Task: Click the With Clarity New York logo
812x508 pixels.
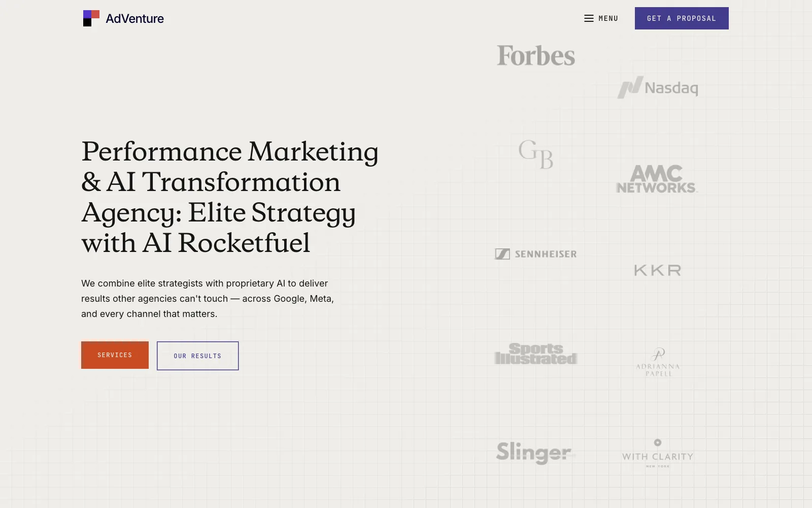Action: tap(658, 453)
